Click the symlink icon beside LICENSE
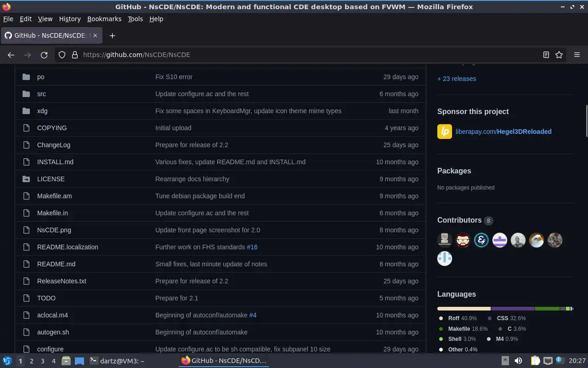The width and height of the screenshot is (588, 368). pyautogui.click(x=26, y=179)
